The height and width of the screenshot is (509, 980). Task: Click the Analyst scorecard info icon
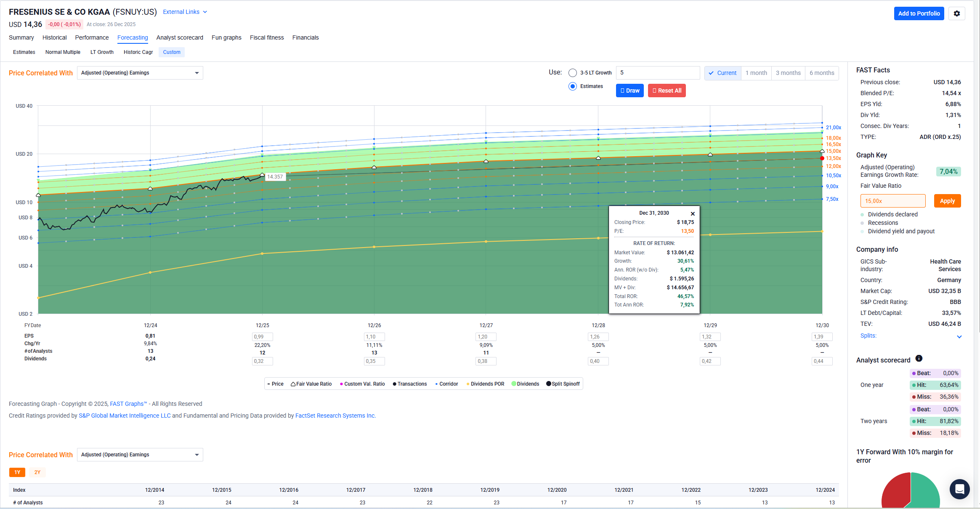(919, 358)
